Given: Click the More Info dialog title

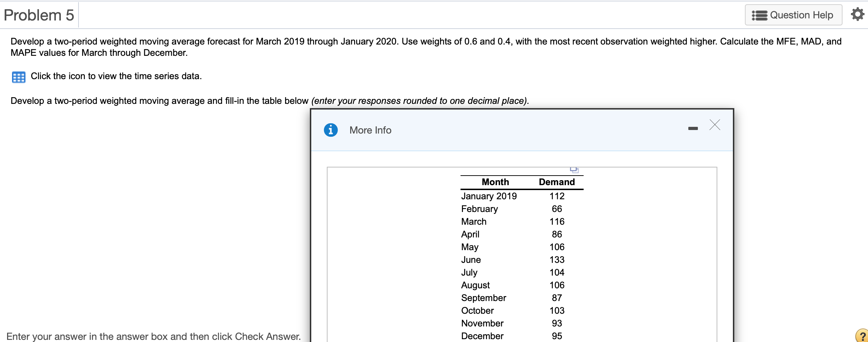Looking at the screenshot, I should click(370, 130).
